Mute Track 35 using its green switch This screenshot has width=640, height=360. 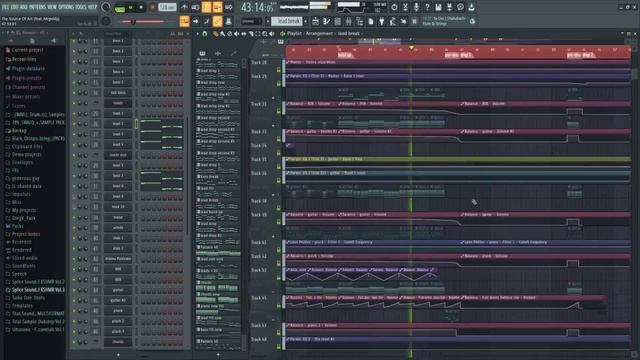click(x=279, y=167)
